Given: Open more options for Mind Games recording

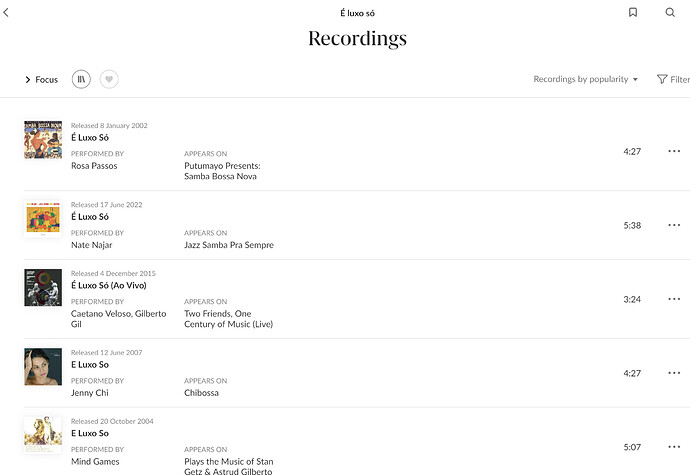Looking at the screenshot, I should (674, 447).
